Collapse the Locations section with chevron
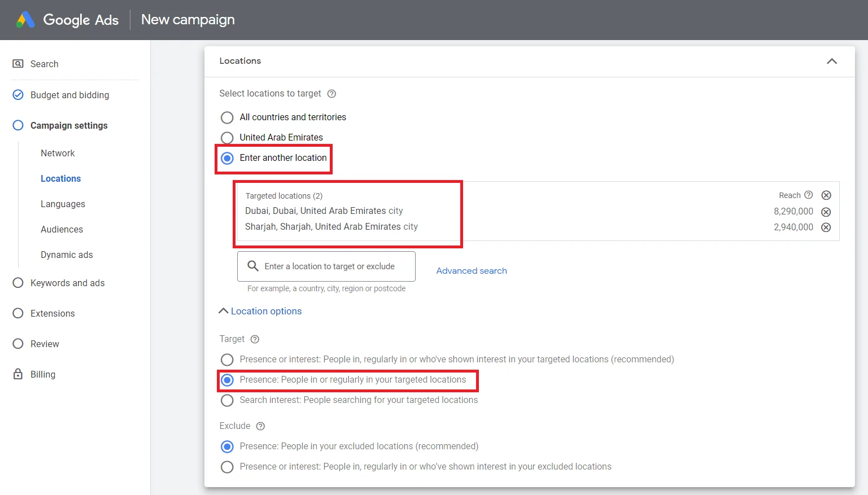The width and height of the screenshot is (868, 495). [832, 61]
